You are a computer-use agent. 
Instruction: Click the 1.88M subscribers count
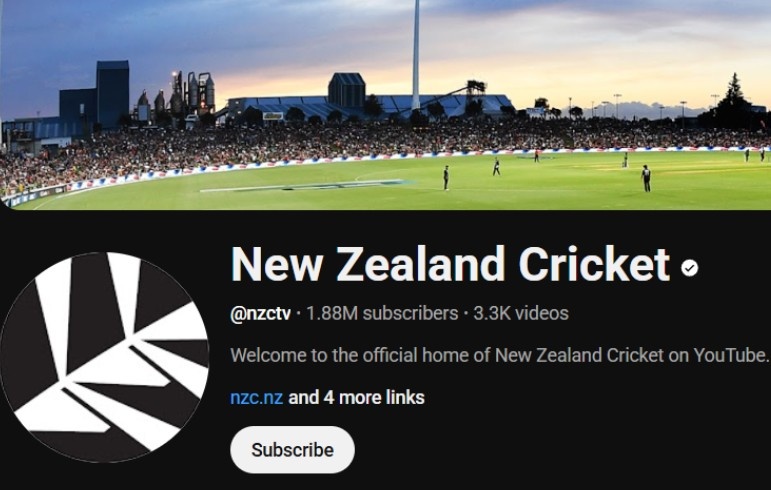[382, 313]
